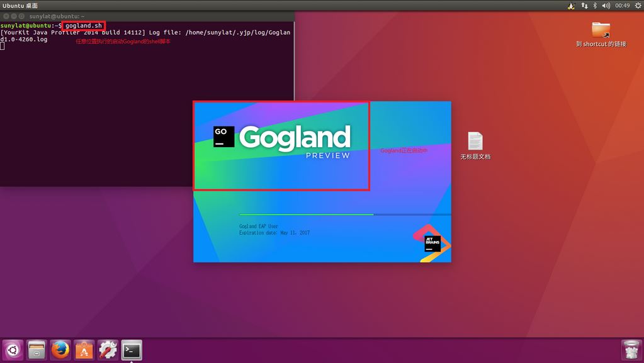Image resolution: width=644 pixels, height=363 pixels.
Task: Click the 'Gogland EAP User' text on splash
Action: [x=259, y=226]
